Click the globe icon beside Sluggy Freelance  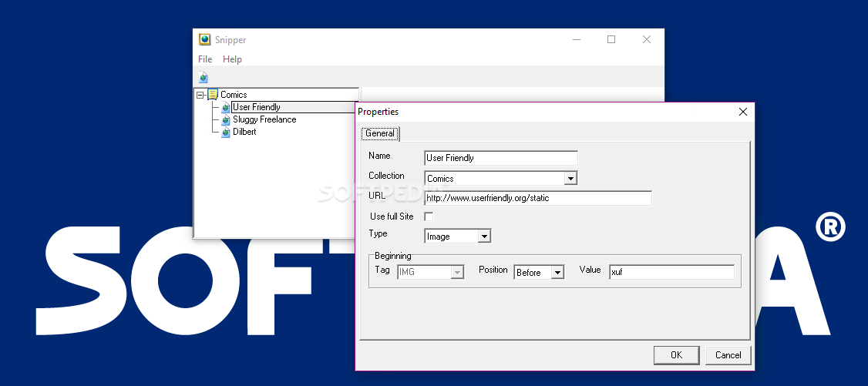pyautogui.click(x=225, y=119)
